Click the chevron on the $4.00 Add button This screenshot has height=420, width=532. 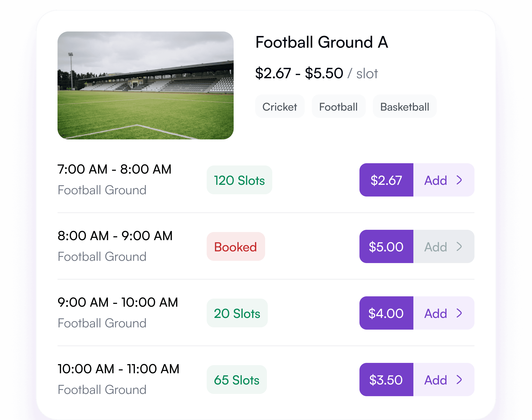(460, 313)
